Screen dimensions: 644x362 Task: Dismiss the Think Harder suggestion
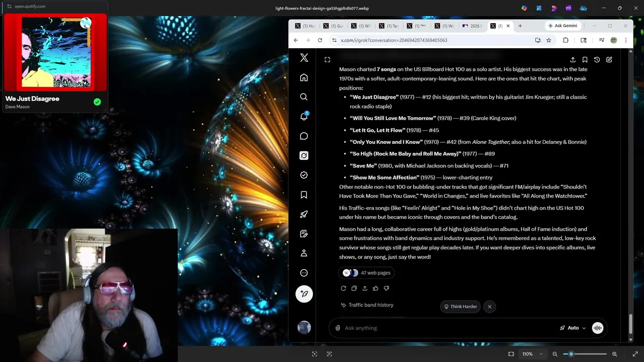coord(489,306)
